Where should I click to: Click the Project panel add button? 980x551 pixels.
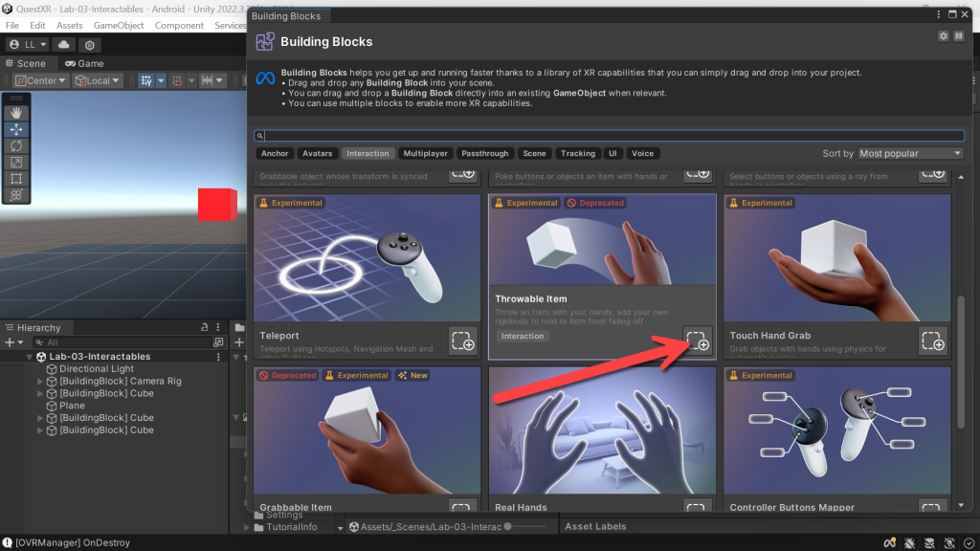point(238,342)
